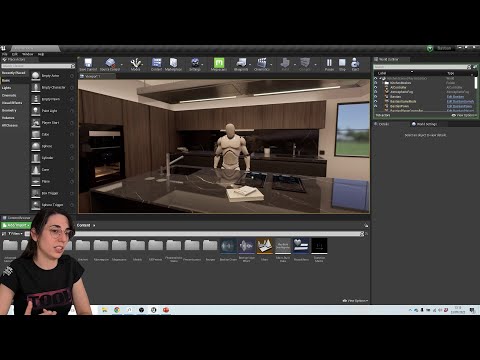480x360 pixels.
Task: Open Compile options dropdown arrow
Action: tap(315, 64)
